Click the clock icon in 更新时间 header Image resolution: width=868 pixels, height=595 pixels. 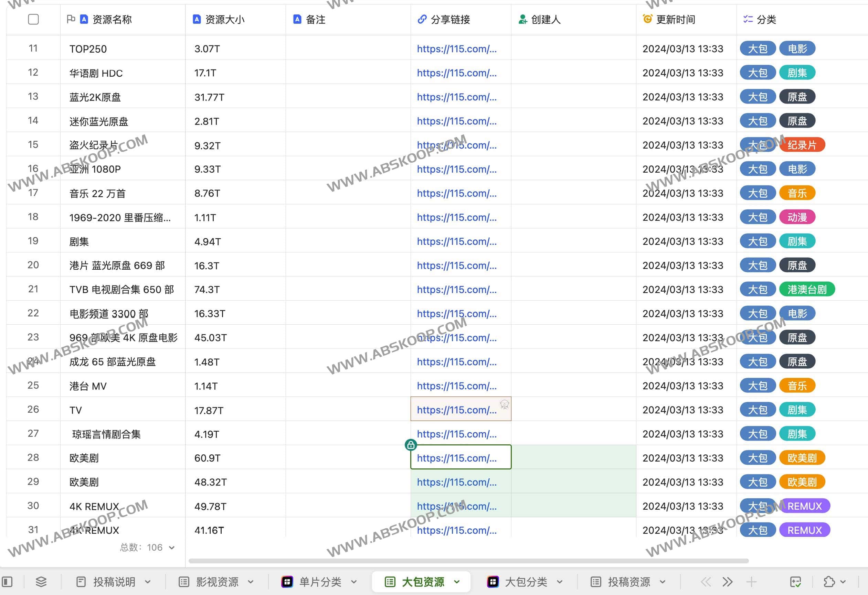649,19
